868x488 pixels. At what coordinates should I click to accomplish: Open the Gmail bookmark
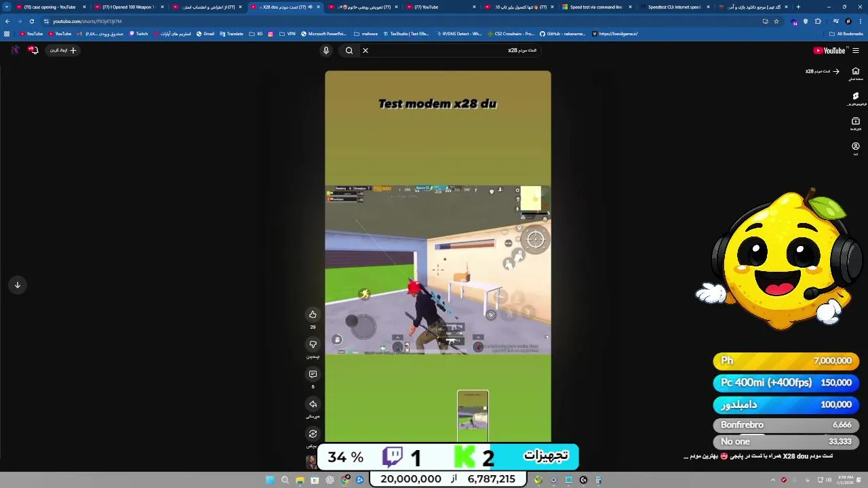pyautogui.click(x=205, y=33)
